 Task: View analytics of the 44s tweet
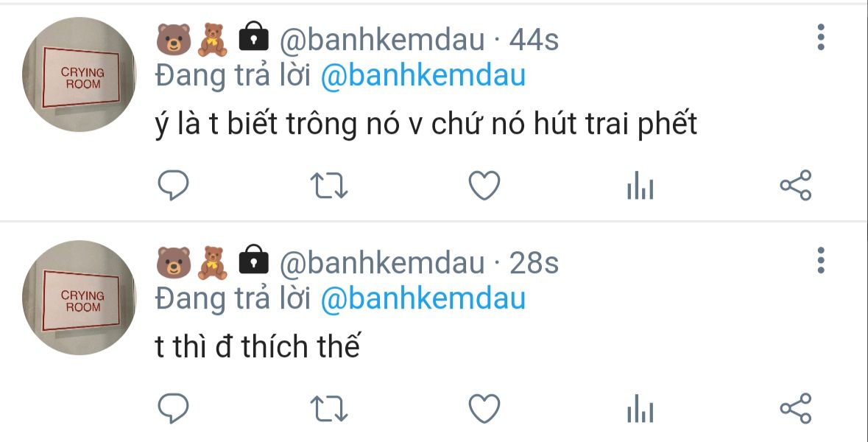641,186
